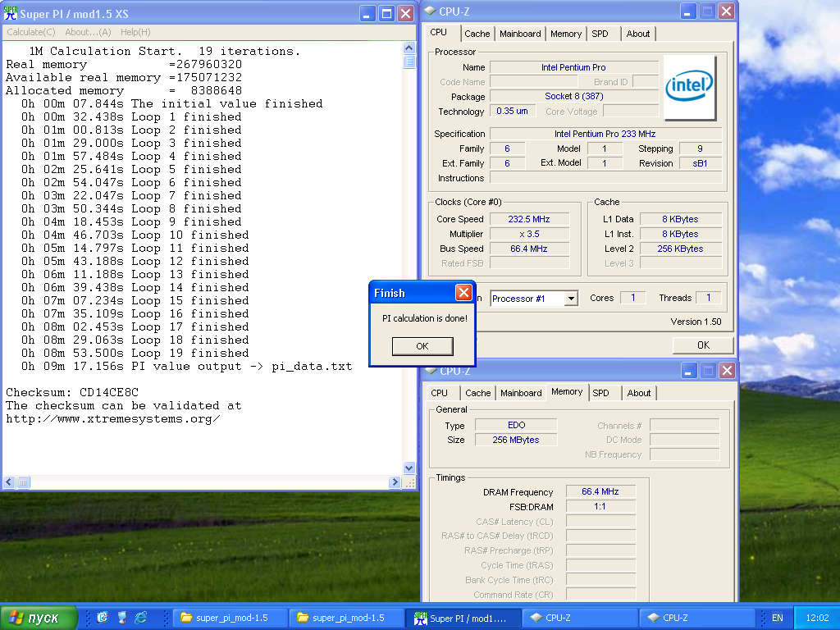This screenshot has height=630, width=840.
Task: Click the sB1 revision value
Action: pos(700,163)
